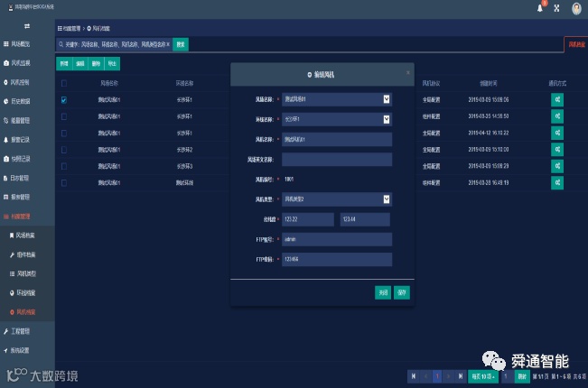Open 环线档案 submenu item
This screenshot has height=388, width=588.
tap(23, 293)
